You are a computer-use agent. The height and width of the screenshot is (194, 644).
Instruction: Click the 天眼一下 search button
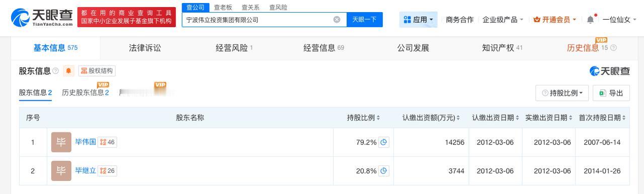pyautogui.click(x=365, y=20)
